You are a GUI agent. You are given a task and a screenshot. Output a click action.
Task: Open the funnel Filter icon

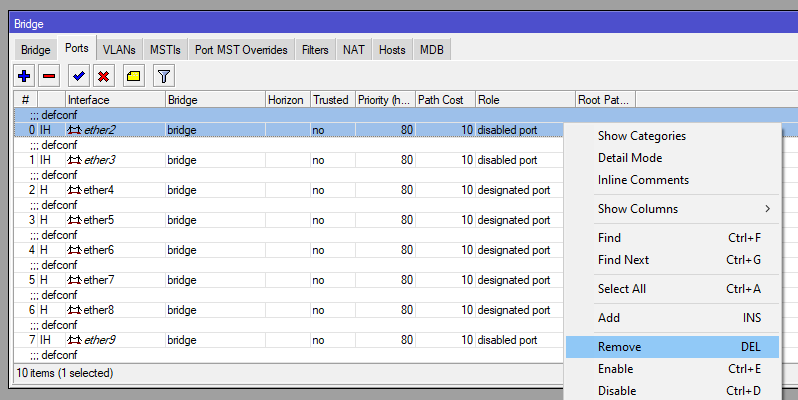pyautogui.click(x=163, y=76)
